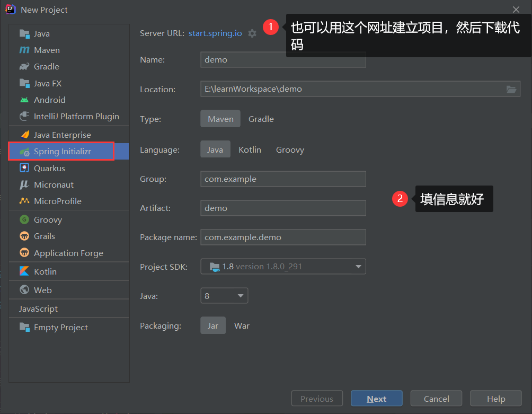Click the Maven 'm' icon
The image size is (532, 414).
pos(24,50)
